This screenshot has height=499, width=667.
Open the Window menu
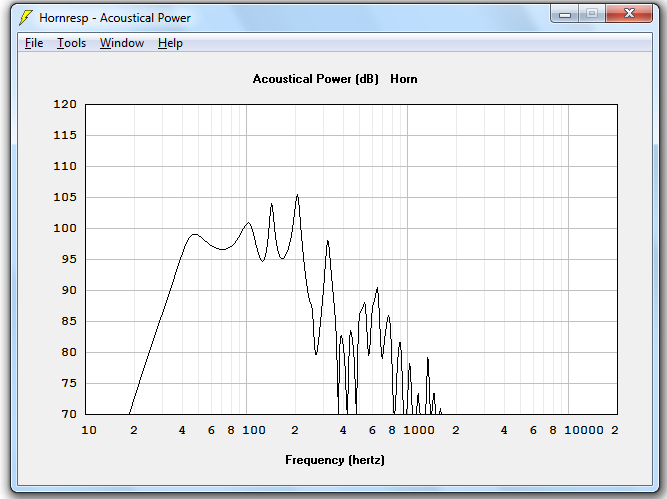[122, 43]
